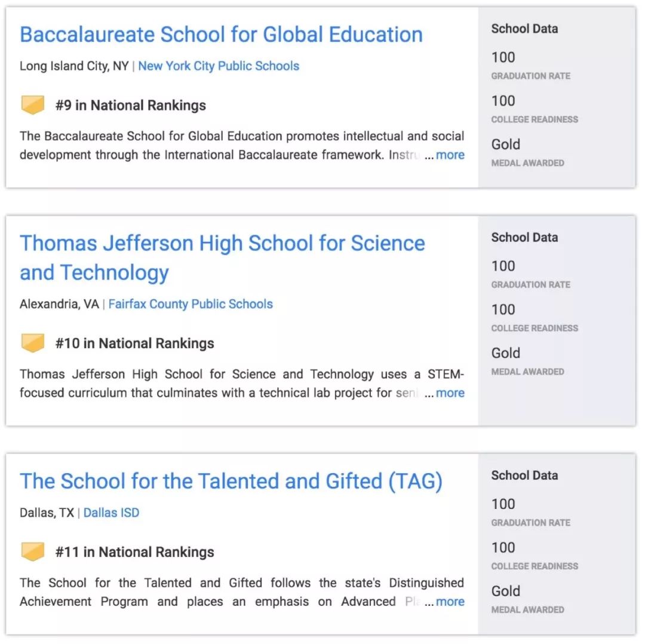The width and height of the screenshot is (645, 644).
Task: Click #11 in National Rankings text
Action: tap(135, 552)
